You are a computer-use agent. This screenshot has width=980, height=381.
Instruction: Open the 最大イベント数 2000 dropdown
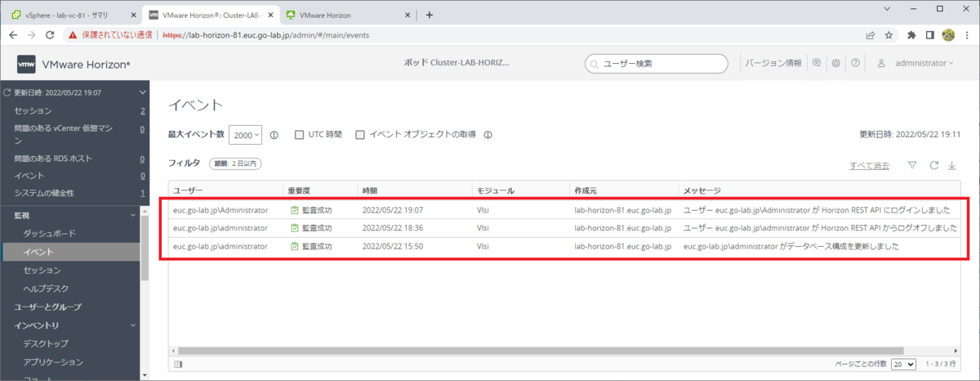[x=245, y=135]
